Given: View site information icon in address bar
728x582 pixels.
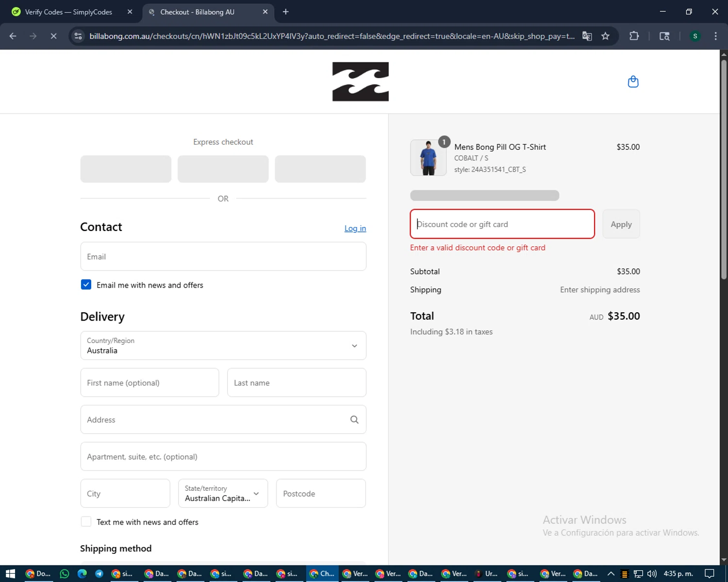Looking at the screenshot, I should (78, 36).
